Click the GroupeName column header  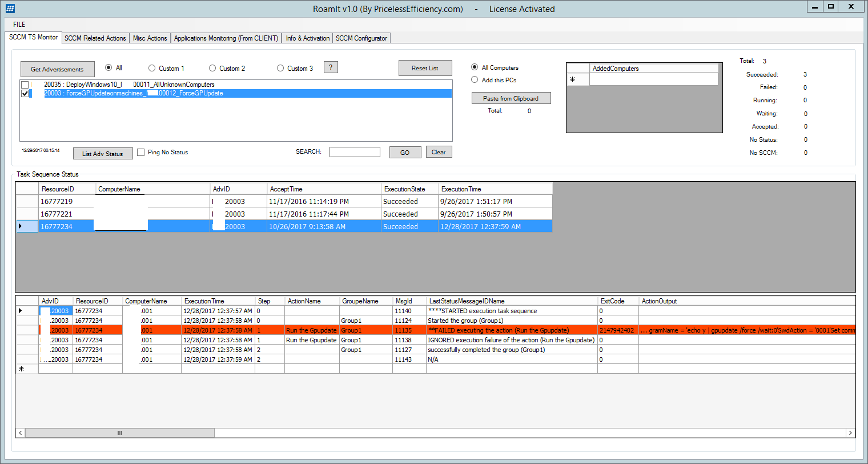click(366, 301)
